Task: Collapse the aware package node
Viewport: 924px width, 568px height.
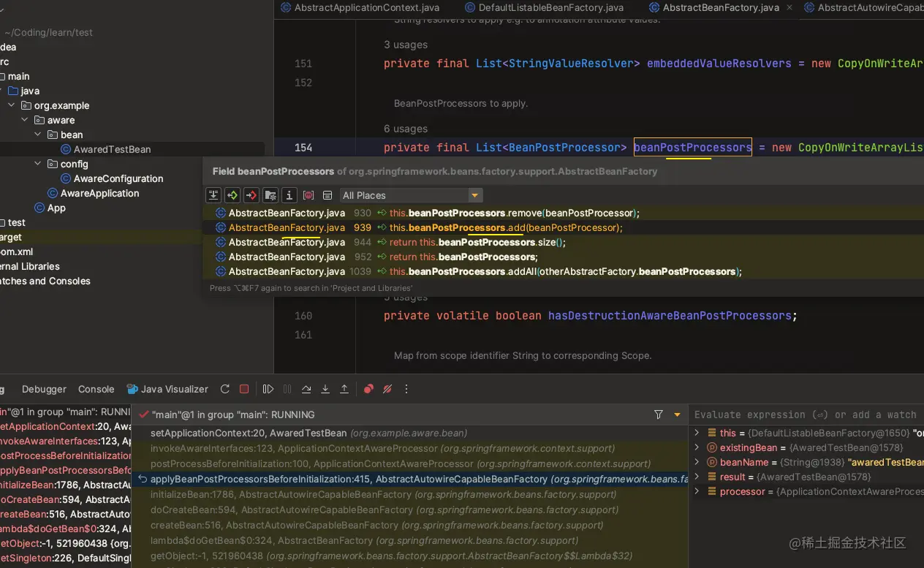Action: pyautogui.click(x=24, y=120)
